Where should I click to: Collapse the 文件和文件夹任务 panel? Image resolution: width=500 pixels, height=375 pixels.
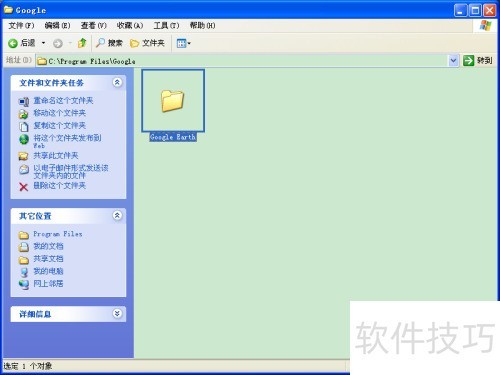(x=117, y=82)
